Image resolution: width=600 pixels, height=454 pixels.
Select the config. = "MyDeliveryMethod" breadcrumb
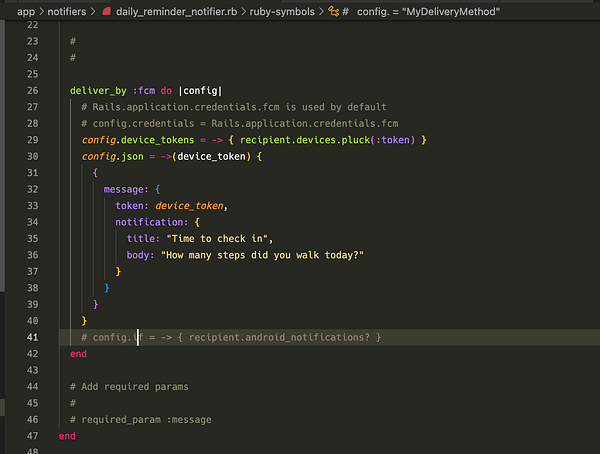(x=428, y=12)
